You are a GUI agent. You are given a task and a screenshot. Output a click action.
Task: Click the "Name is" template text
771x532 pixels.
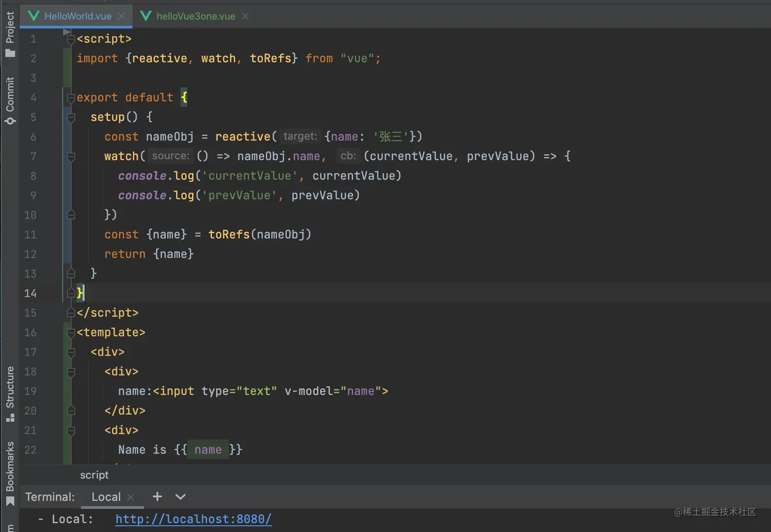point(142,450)
